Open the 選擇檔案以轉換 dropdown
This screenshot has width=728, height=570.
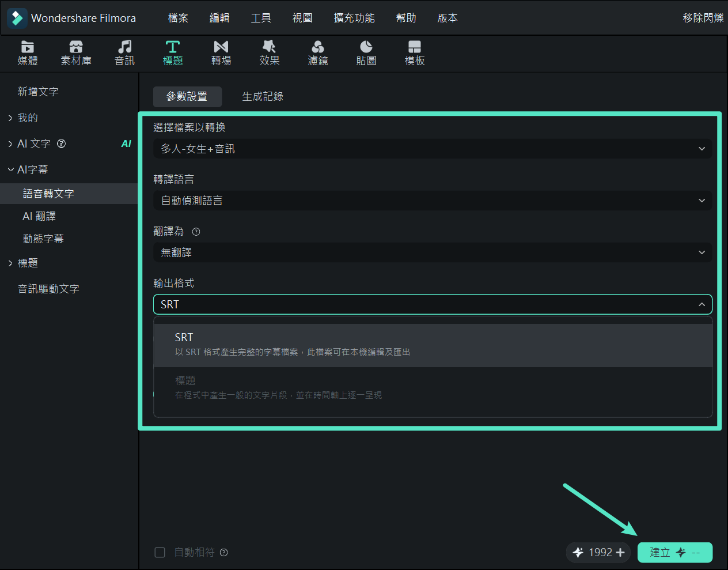(x=433, y=149)
